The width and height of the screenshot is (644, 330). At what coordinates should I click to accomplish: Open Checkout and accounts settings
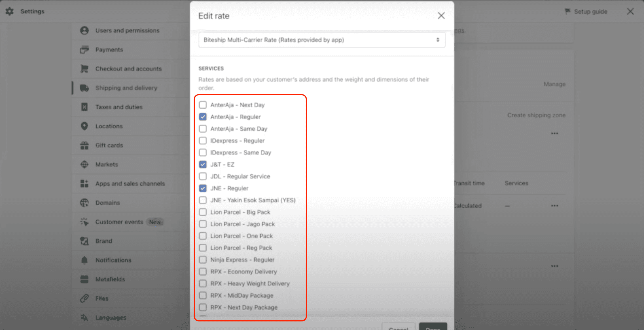click(x=131, y=69)
